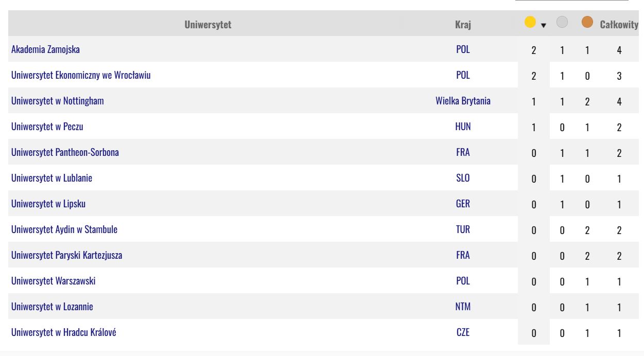Open Uniwersytet w Nottingham page
This screenshot has width=644, height=356.
coord(58,101)
